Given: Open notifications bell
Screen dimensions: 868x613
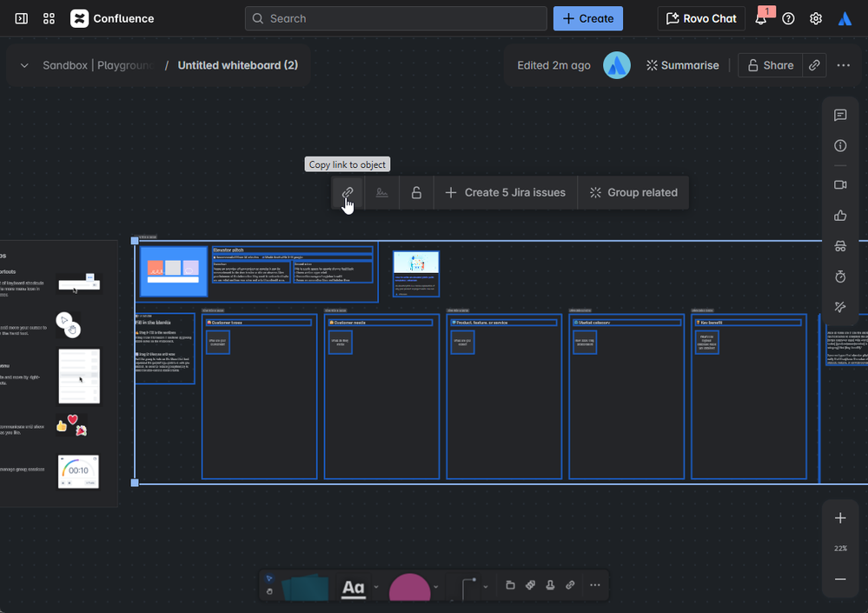Looking at the screenshot, I should pyautogui.click(x=761, y=18).
